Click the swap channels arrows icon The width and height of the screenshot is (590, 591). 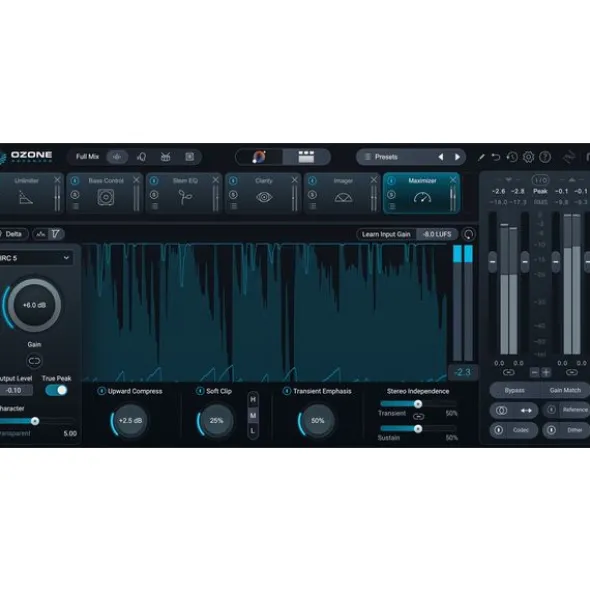526,410
